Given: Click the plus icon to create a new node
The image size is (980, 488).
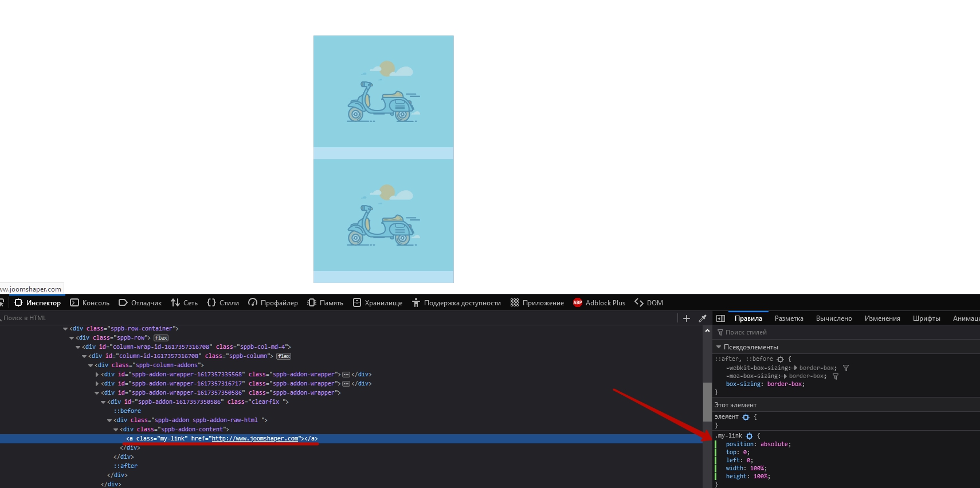Looking at the screenshot, I should [x=686, y=318].
